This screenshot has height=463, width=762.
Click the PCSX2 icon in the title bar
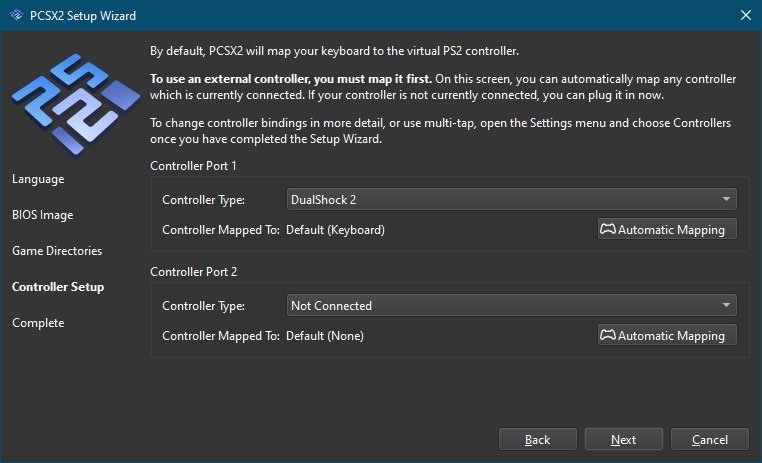[14, 15]
